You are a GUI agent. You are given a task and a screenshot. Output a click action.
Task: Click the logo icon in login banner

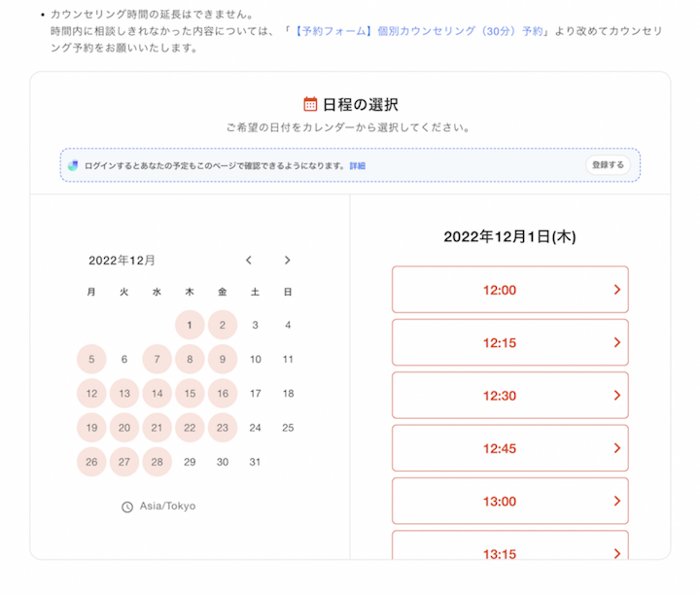[73, 165]
